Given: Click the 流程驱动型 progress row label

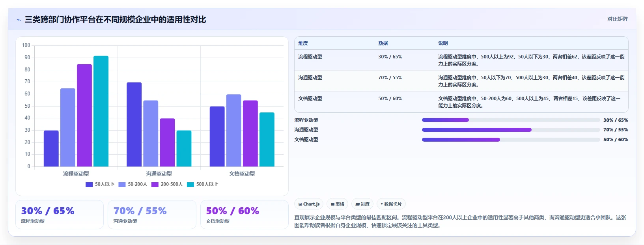Looking at the screenshot, I should (x=306, y=120).
